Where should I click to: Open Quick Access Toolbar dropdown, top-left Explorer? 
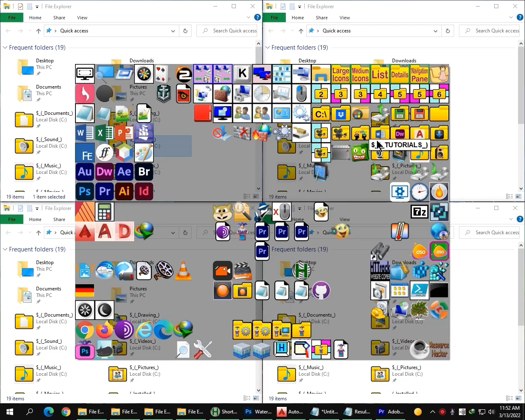click(37, 7)
